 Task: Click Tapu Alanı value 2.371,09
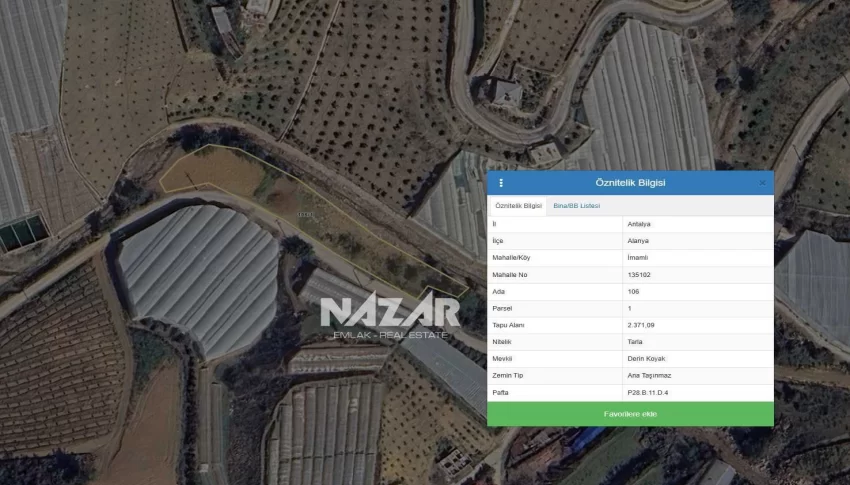pos(642,325)
